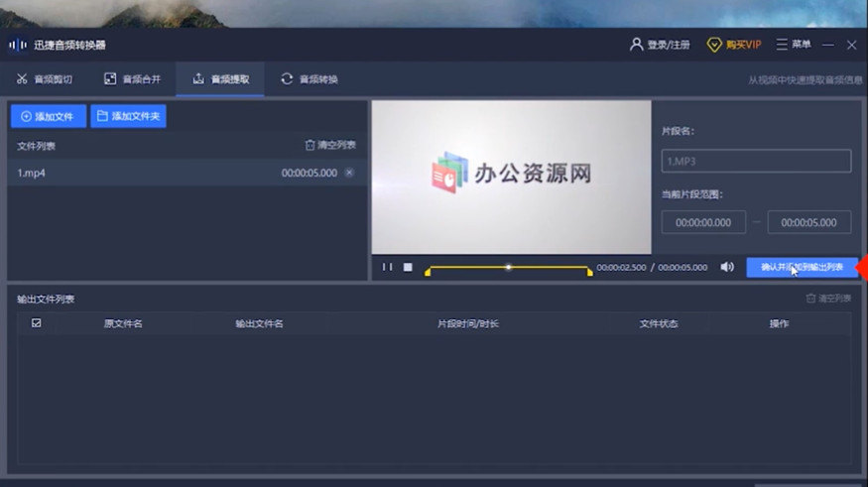868x487 pixels.
Task: Go to the 音频转换 tab
Action: (x=309, y=79)
